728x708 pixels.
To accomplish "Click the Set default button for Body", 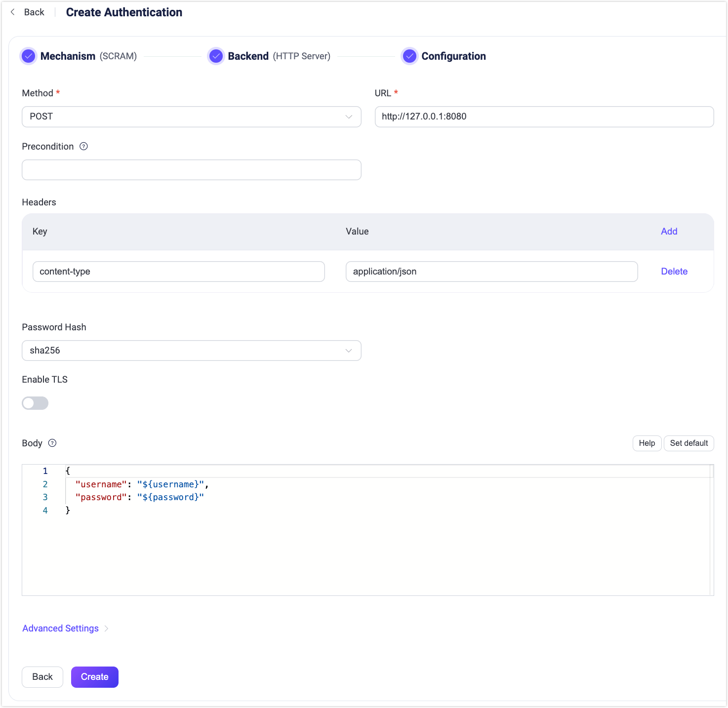I will coord(688,443).
